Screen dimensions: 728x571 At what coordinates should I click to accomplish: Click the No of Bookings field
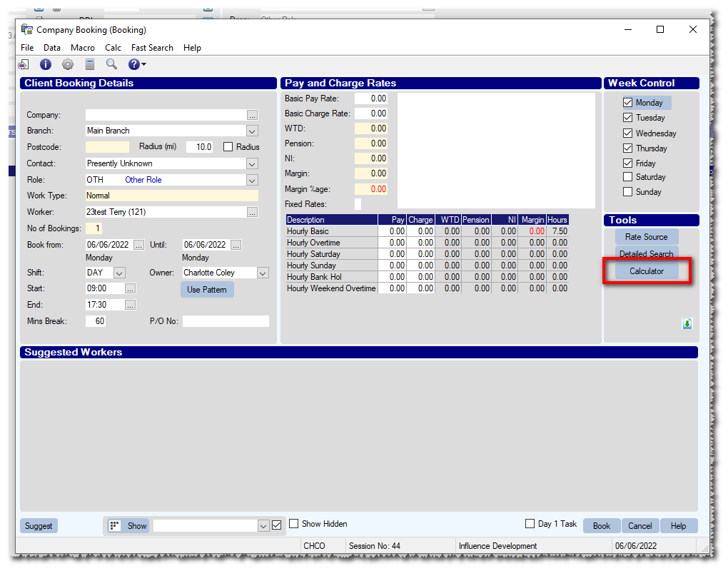pos(93,228)
